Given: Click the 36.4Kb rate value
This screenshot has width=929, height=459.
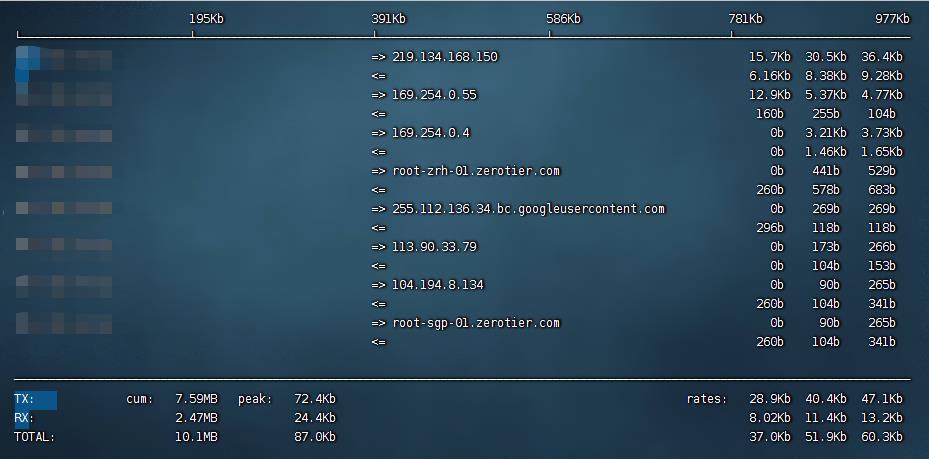Looking at the screenshot, I should 882,57.
